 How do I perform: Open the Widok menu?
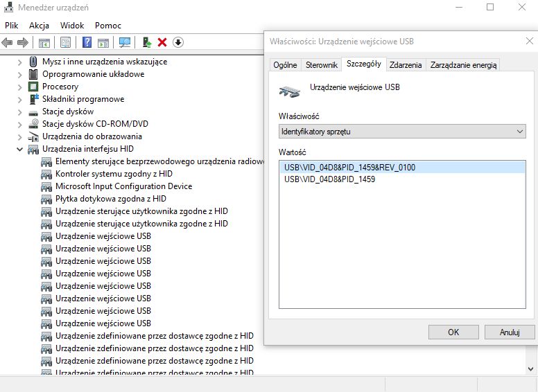tap(72, 26)
